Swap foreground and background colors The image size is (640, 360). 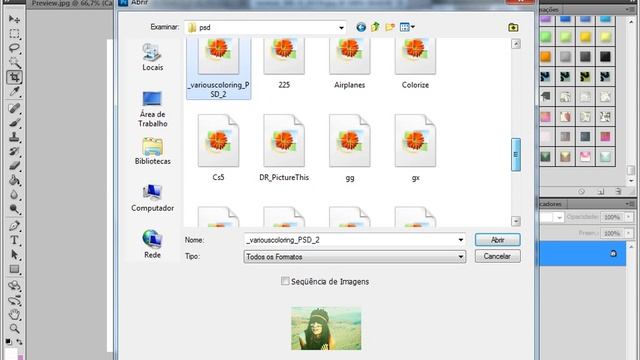tap(19, 342)
